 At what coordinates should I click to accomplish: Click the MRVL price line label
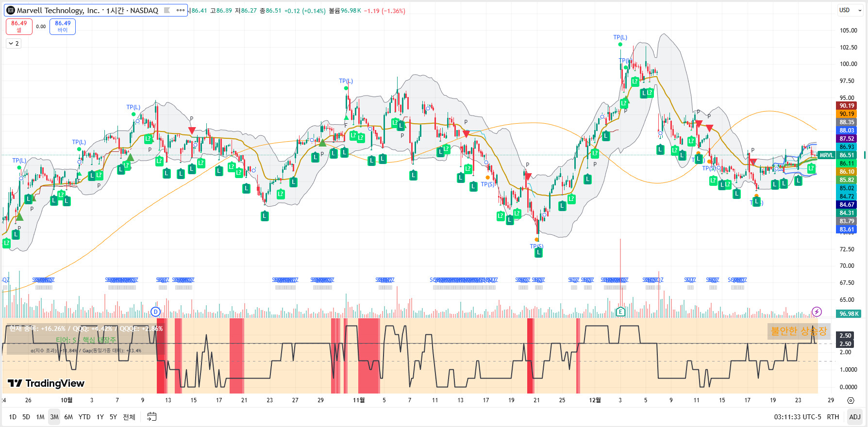tap(827, 155)
